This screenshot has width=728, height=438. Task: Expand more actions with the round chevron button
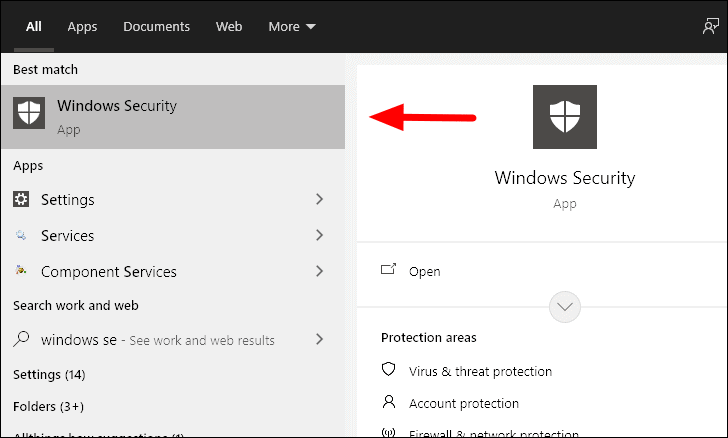[565, 307]
